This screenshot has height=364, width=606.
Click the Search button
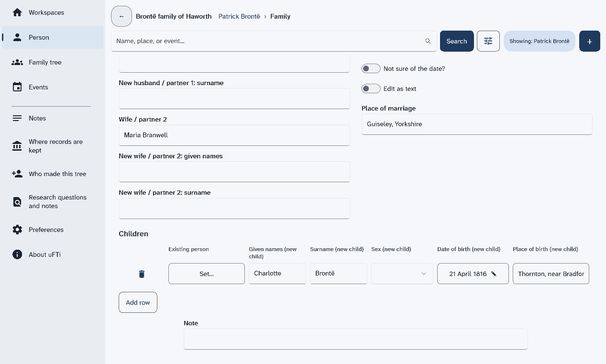(457, 41)
